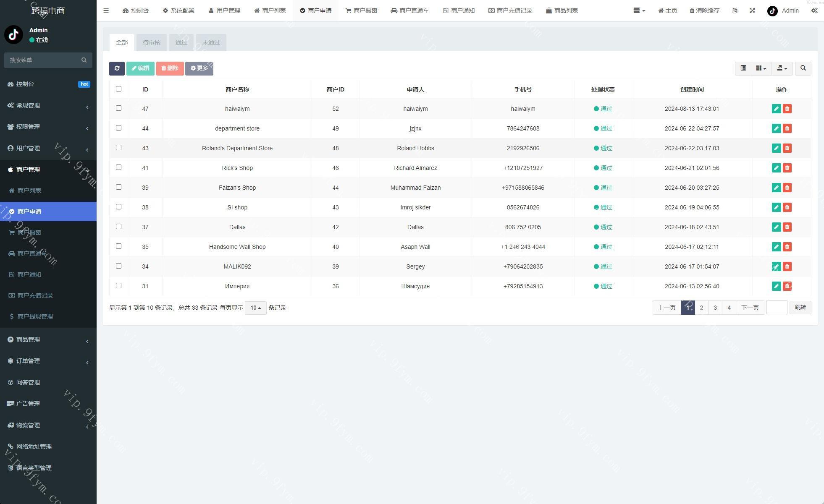
Task: Open the columns grid dropdown
Action: [x=761, y=68]
